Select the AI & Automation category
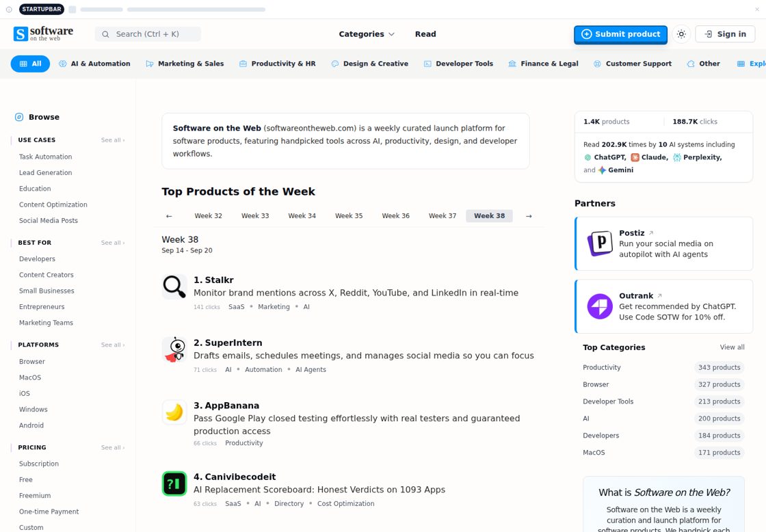 tap(94, 64)
